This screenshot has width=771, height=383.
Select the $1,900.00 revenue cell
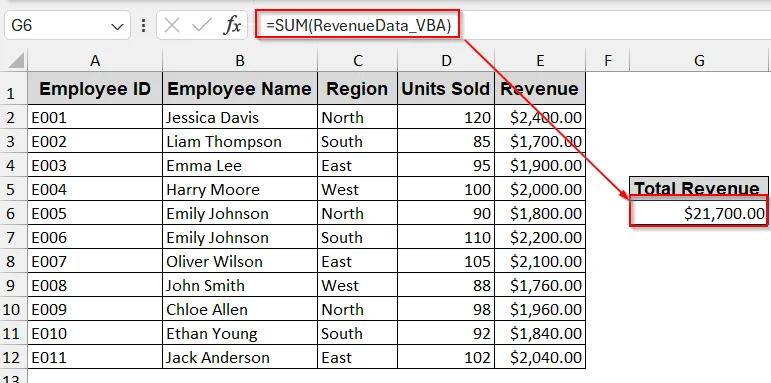[540, 165]
